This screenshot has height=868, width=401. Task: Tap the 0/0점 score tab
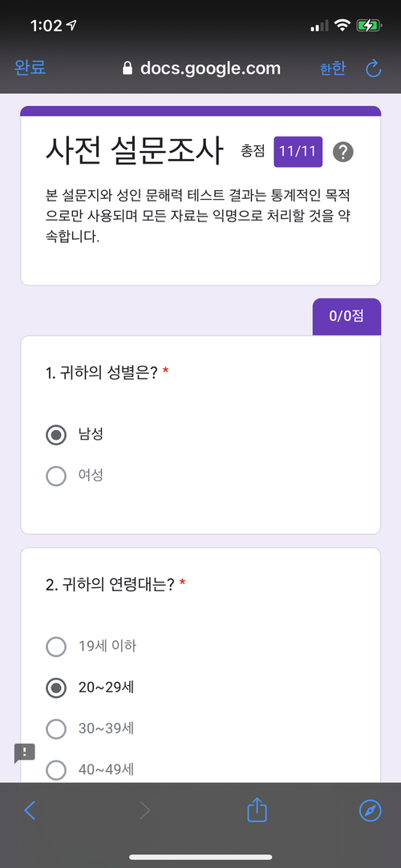pos(346,317)
